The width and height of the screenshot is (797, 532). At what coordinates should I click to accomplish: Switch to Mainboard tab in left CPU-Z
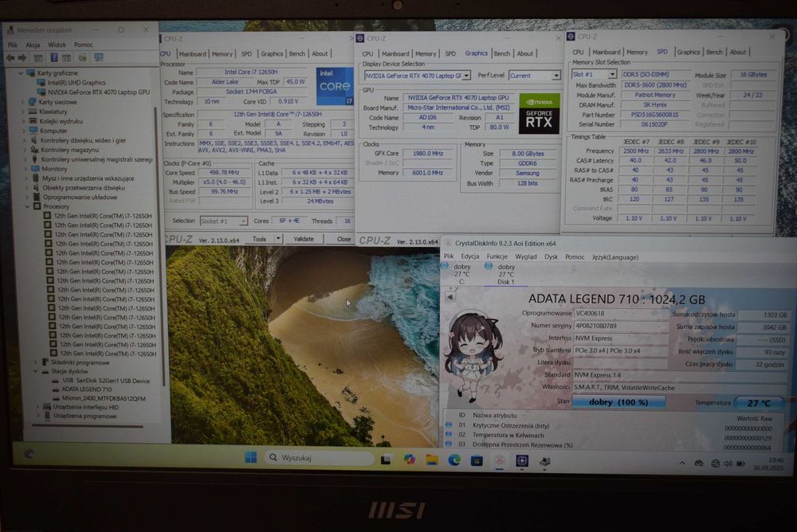192,54
